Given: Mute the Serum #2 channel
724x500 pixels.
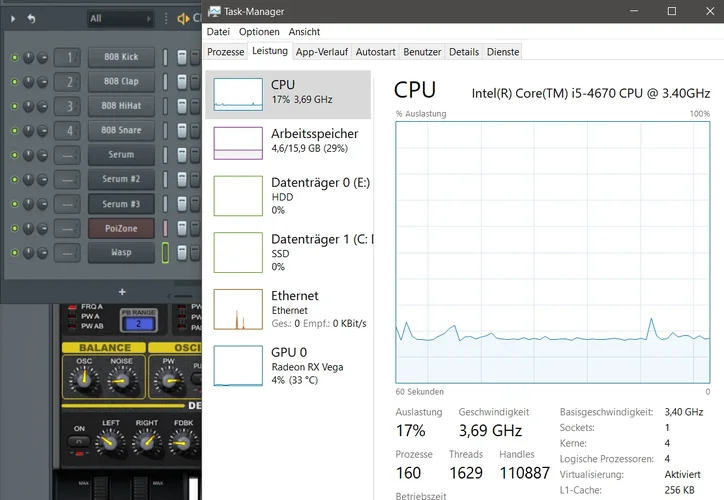Looking at the screenshot, I should tap(14, 180).
